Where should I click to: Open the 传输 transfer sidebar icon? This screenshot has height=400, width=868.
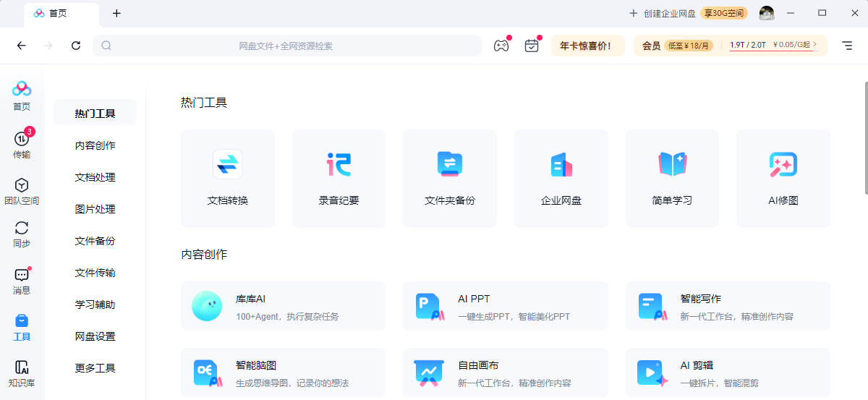click(x=22, y=144)
